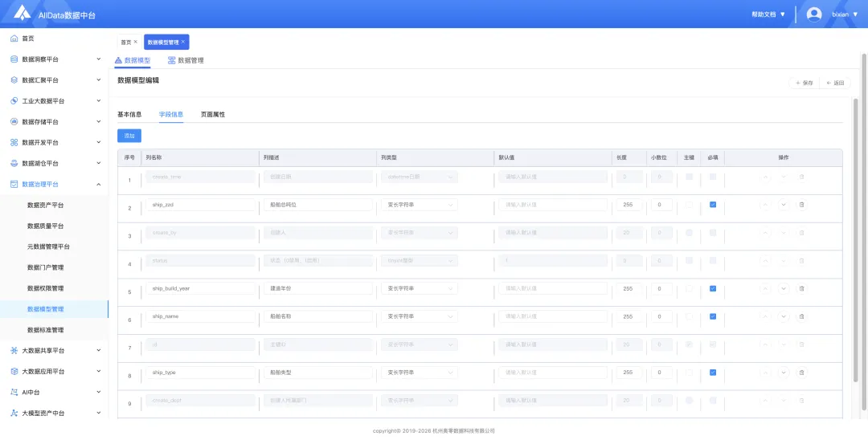Expand the 大数据共享平台 sidebar group
Screen dimensions: 868x440
click(x=99, y=350)
